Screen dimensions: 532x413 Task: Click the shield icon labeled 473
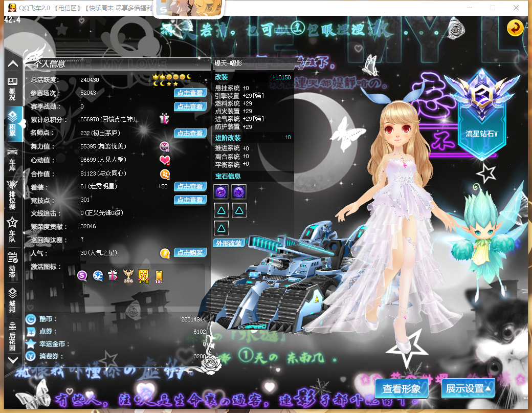(x=143, y=276)
